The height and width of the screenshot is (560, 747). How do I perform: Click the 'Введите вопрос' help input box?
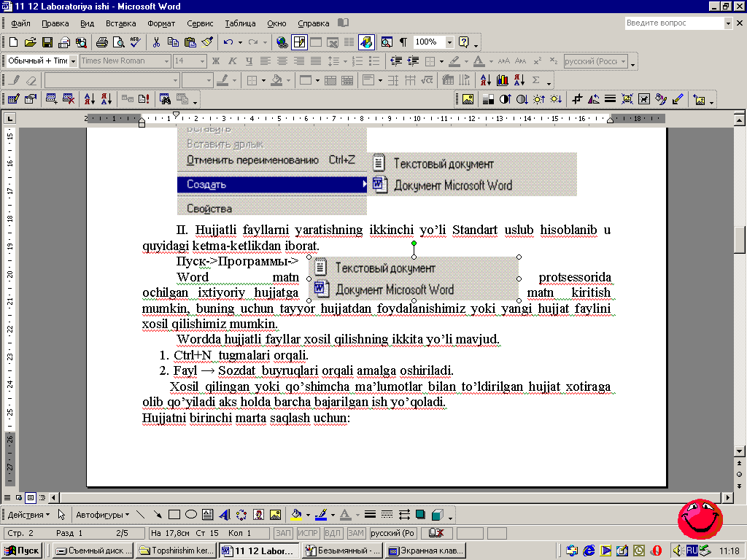675,23
